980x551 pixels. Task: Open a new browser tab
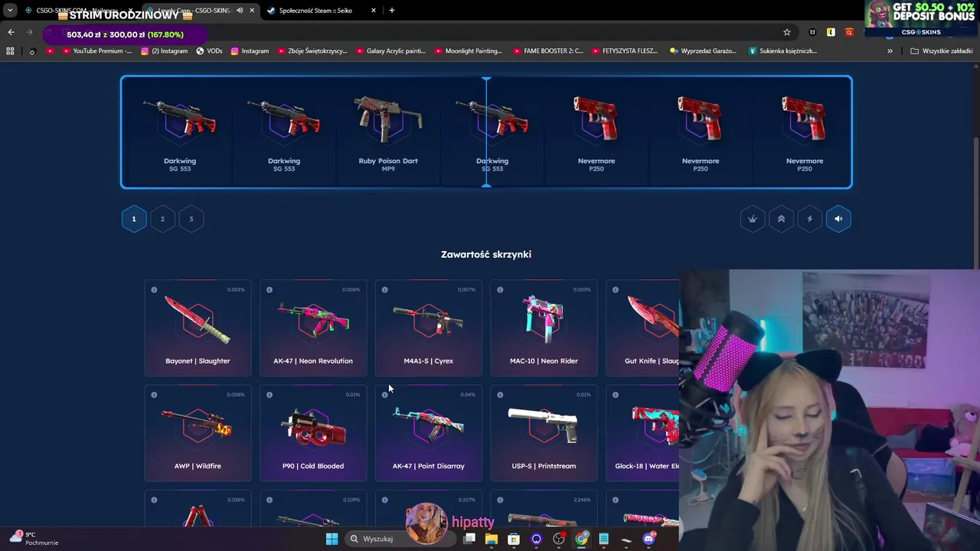pyautogui.click(x=392, y=11)
